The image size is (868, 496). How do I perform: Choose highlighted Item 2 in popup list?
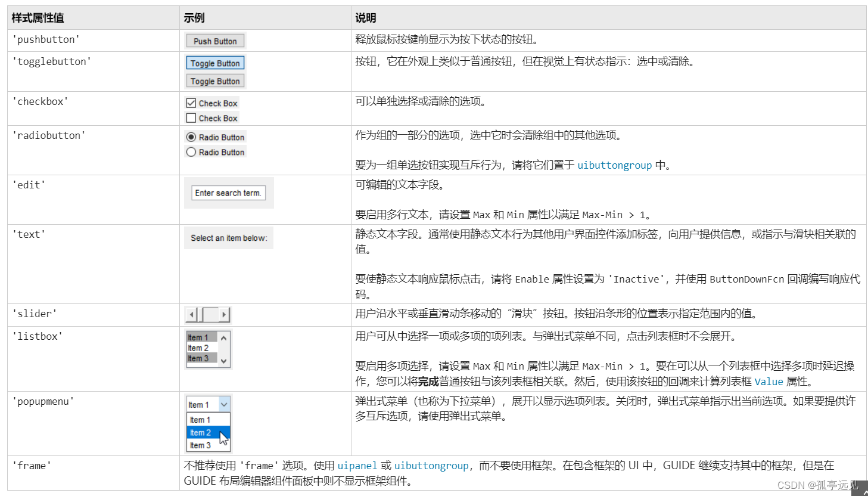tap(208, 433)
